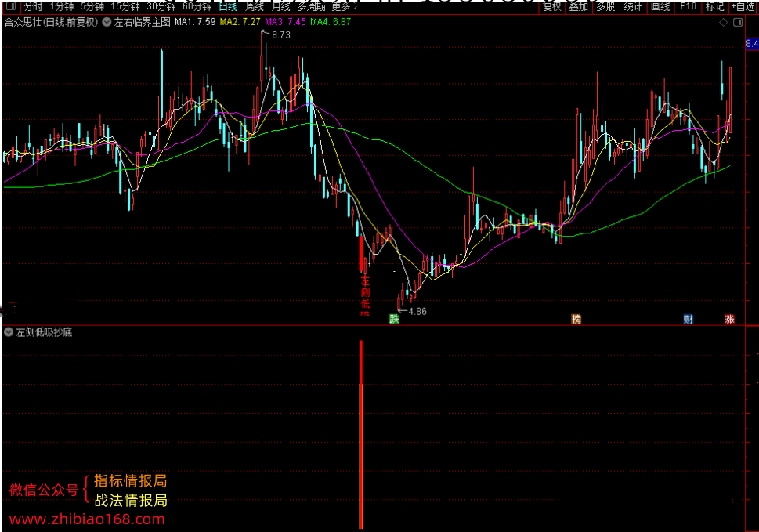Add stock via +自选 button
This screenshot has width=759, height=532.
tap(743, 7)
